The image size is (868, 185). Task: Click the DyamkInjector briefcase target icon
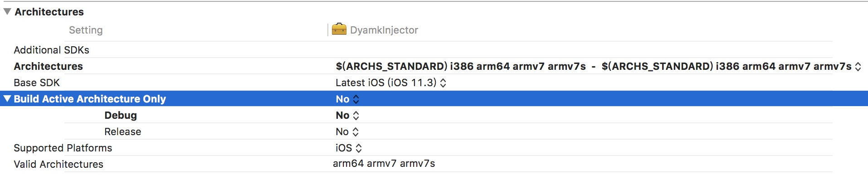coord(339,29)
